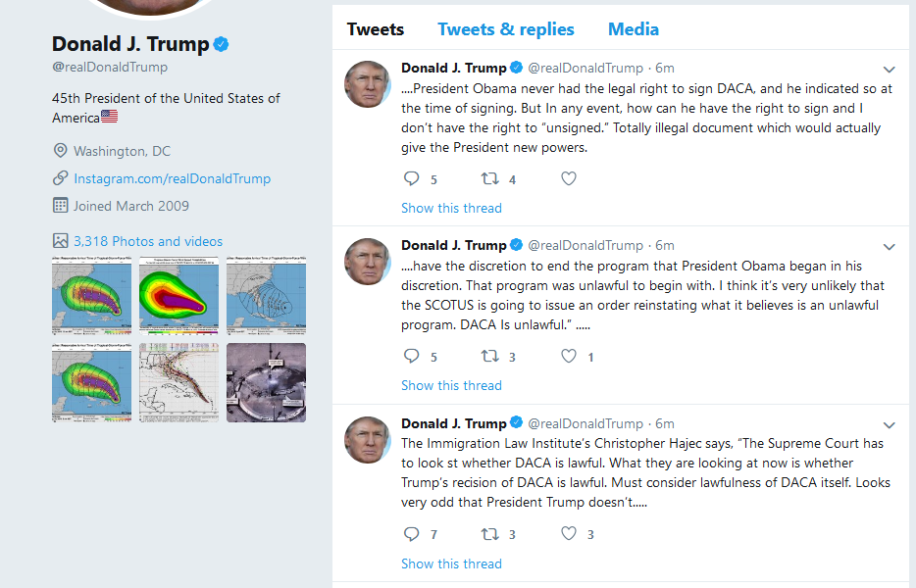The width and height of the screenshot is (916, 588).
Task: Retweet the tweet about Obama signing DACA
Action: point(489,178)
